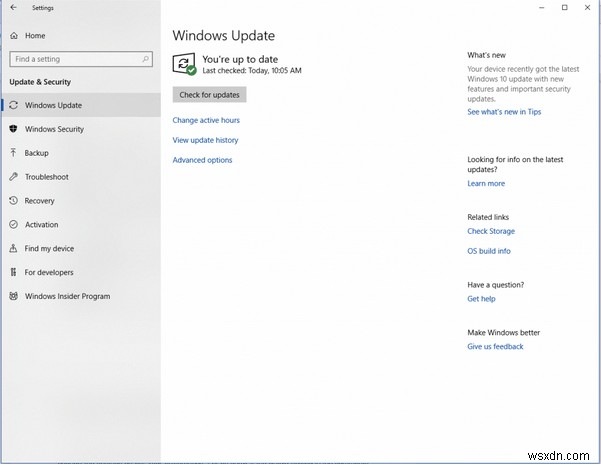Click the Check for updates button
Viewport: 601px width, 466px height.
click(x=209, y=95)
